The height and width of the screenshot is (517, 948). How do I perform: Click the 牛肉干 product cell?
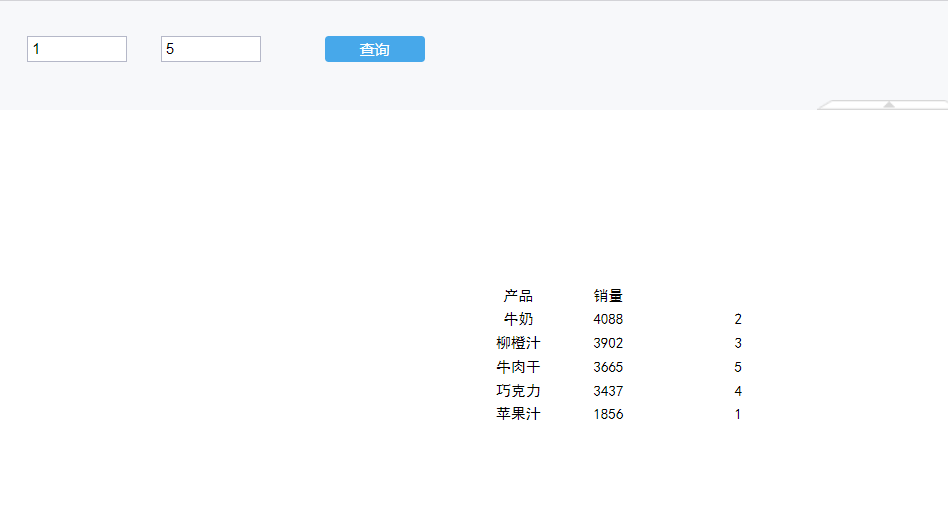pos(518,367)
